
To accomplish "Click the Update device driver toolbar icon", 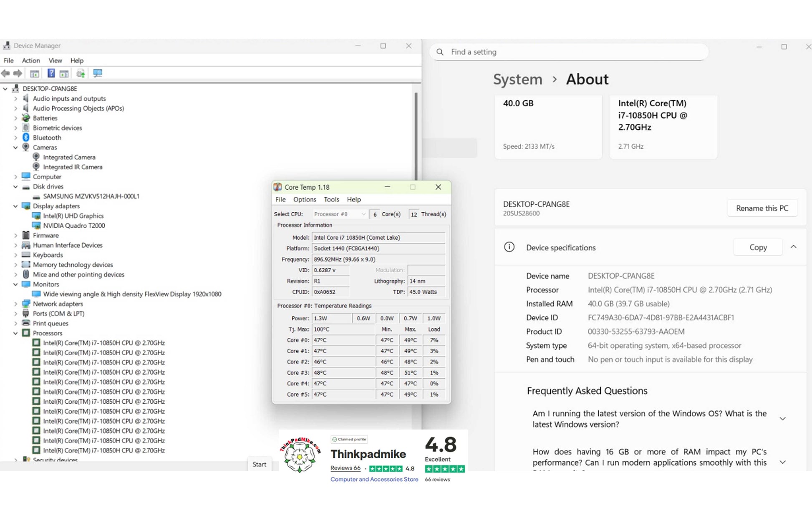I will tap(81, 73).
